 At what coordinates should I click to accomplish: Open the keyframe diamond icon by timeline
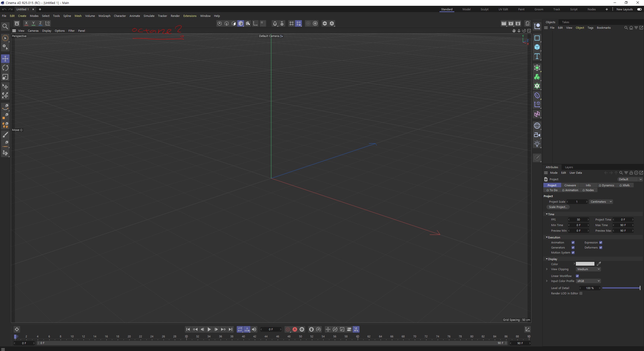(17, 329)
